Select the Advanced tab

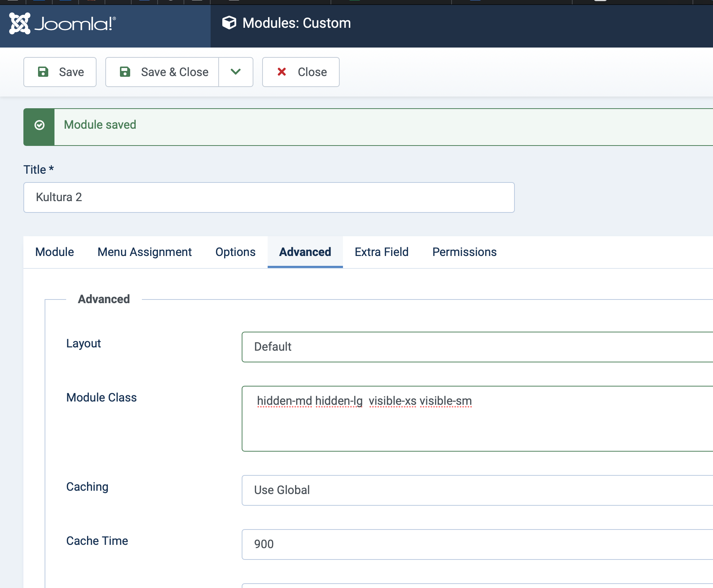click(x=305, y=252)
